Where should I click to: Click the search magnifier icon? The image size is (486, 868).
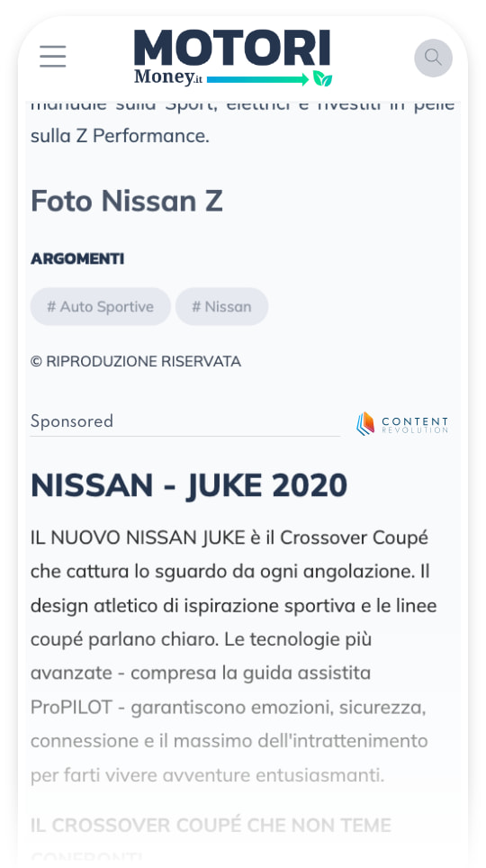click(x=434, y=58)
